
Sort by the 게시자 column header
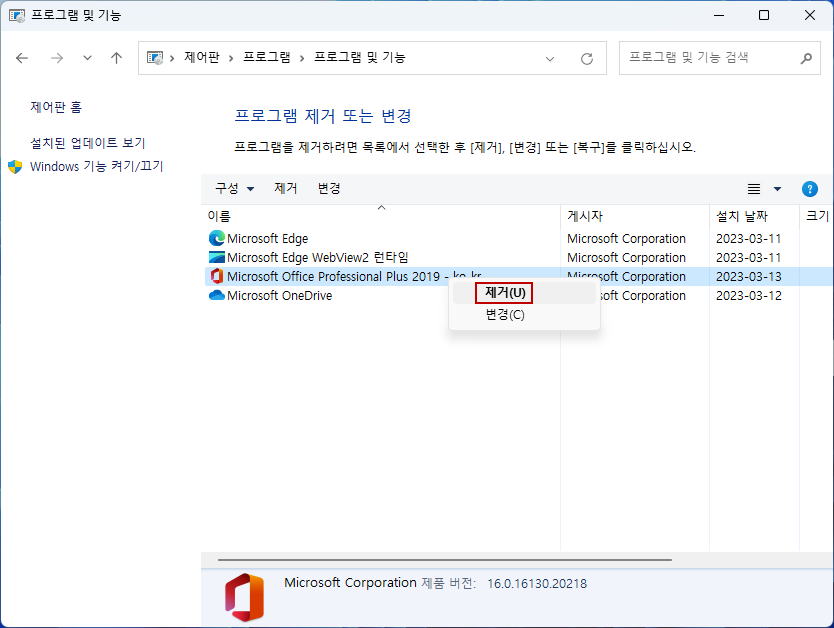pos(635,216)
